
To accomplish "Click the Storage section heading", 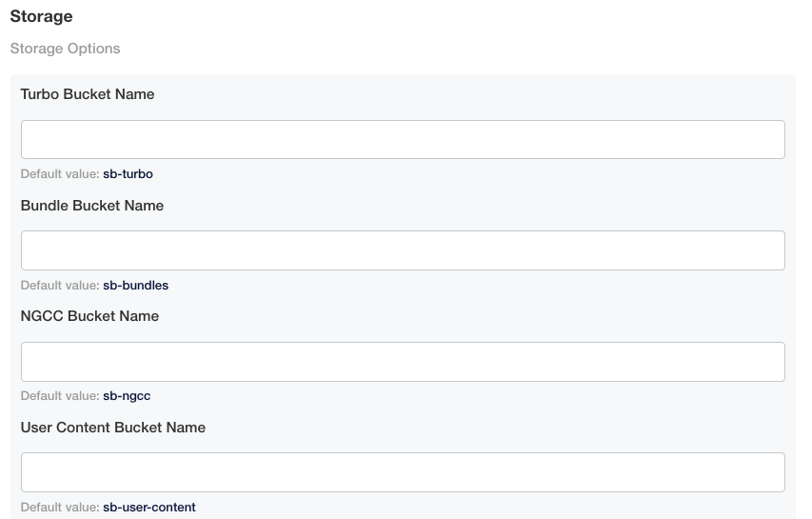I will click(42, 17).
